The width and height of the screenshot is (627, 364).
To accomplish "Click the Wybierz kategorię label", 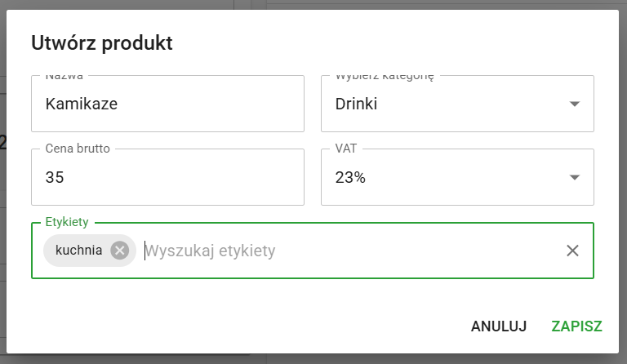I will [x=384, y=77].
